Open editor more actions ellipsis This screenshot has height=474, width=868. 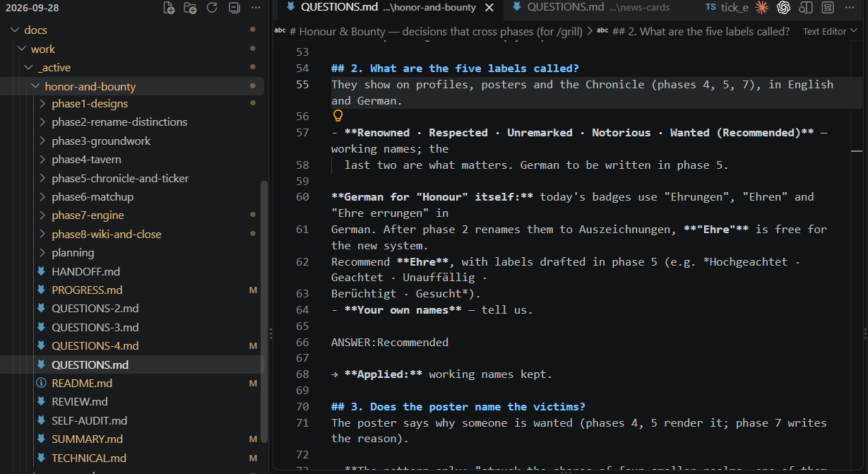pyautogui.click(x=850, y=8)
